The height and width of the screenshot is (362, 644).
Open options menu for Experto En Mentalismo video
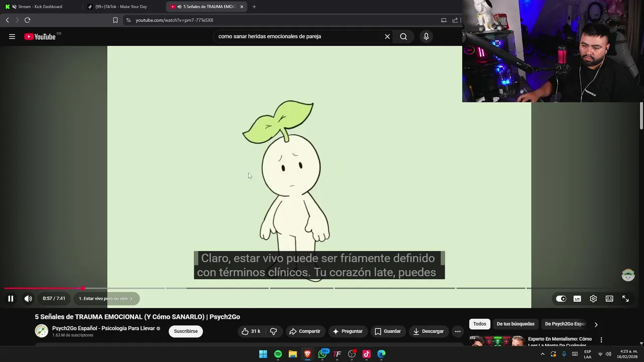click(601, 340)
